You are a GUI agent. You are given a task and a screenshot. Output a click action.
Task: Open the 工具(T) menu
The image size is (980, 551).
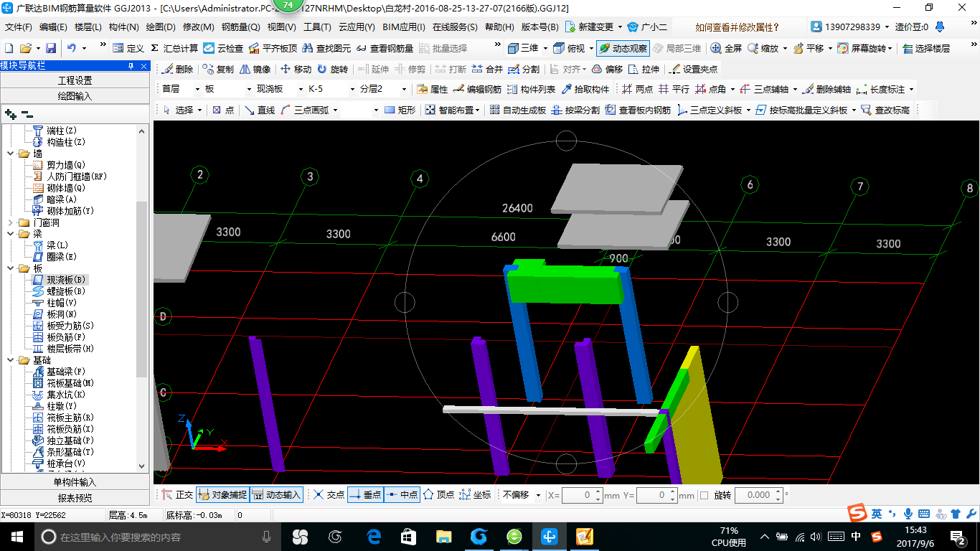[x=317, y=27]
